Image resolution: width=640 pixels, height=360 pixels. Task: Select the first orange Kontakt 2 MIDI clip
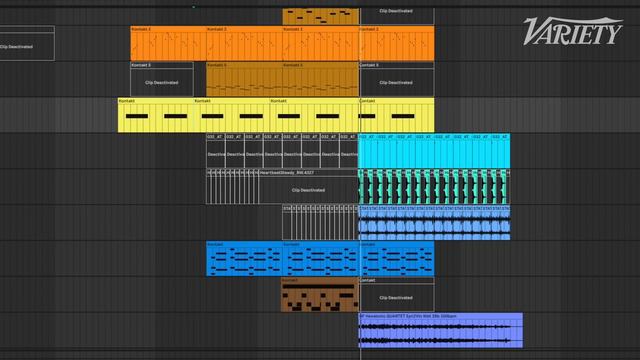(x=168, y=44)
